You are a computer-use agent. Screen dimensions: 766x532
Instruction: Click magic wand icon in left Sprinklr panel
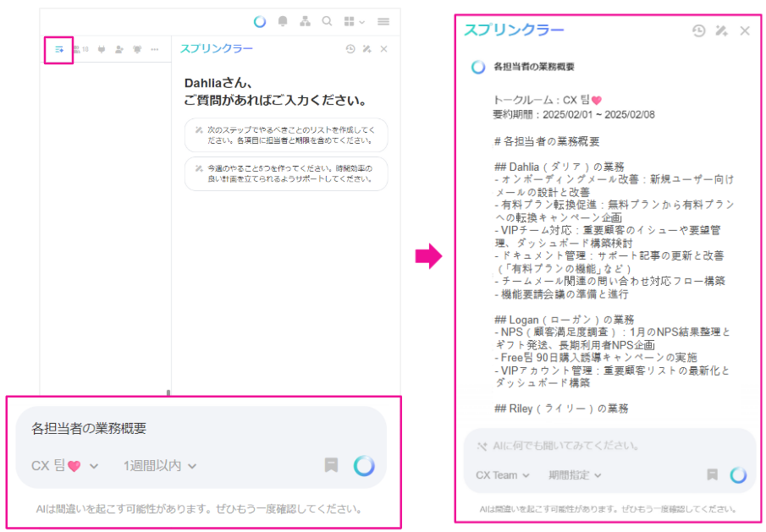[x=366, y=49]
